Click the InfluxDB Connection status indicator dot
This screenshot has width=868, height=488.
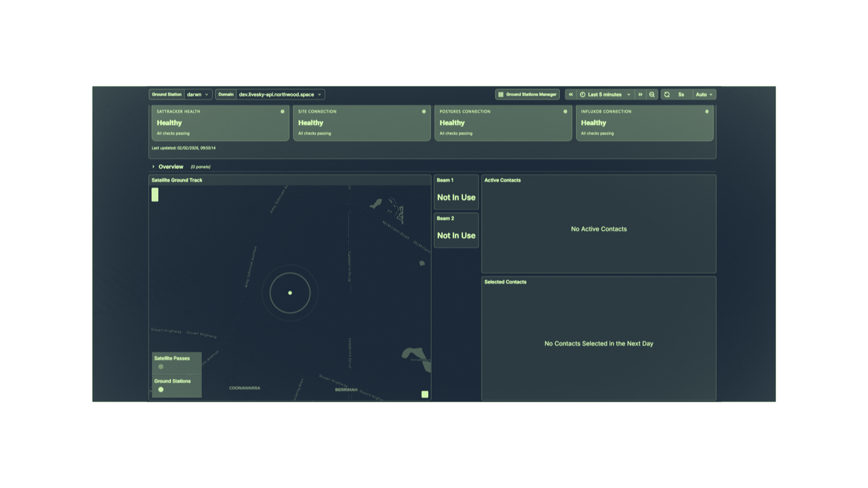tap(707, 111)
